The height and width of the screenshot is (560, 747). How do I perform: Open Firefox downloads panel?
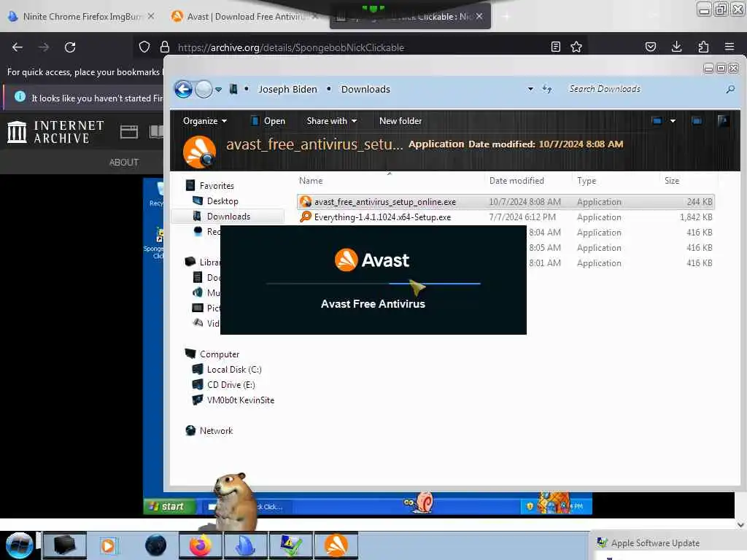tap(676, 47)
